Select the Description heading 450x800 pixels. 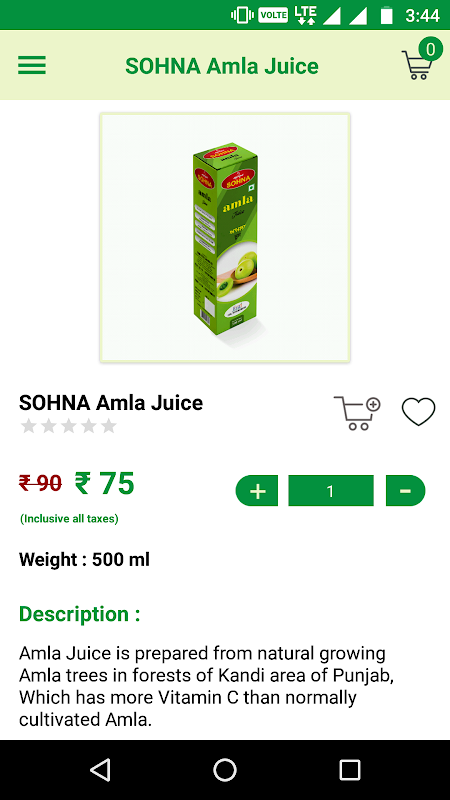80,614
